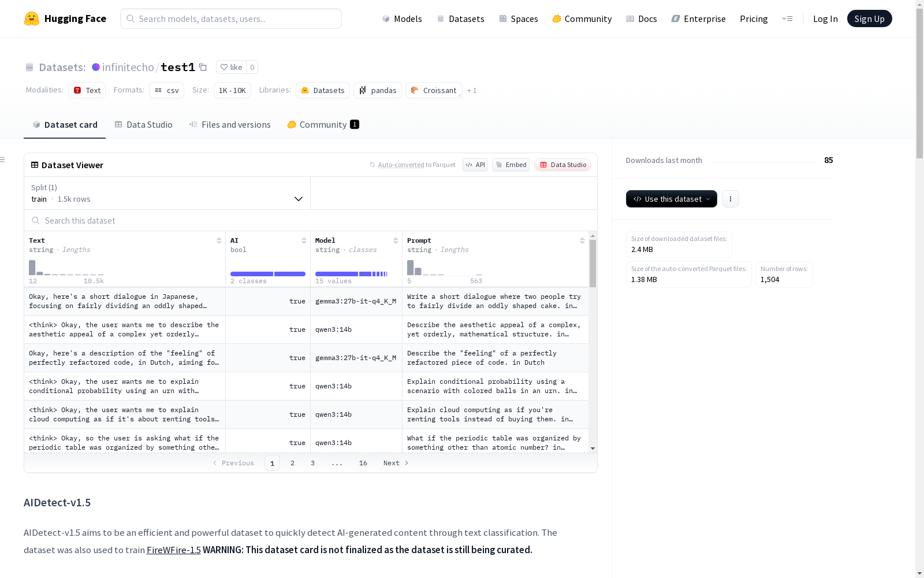The width and height of the screenshot is (924, 578).
Task: Open the infinitecho profile link
Action: pos(128,67)
